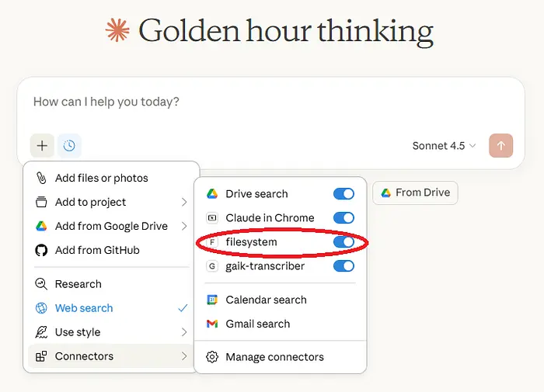
Task: Click the Gmail search envelope icon
Action: click(211, 324)
